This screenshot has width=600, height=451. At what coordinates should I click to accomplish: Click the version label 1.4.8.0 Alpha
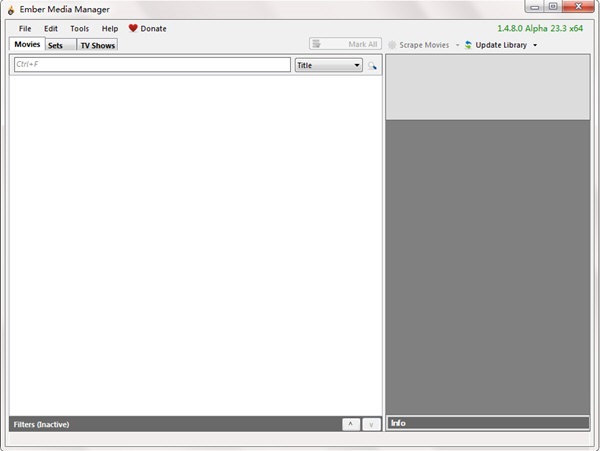click(x=540, y=28)
